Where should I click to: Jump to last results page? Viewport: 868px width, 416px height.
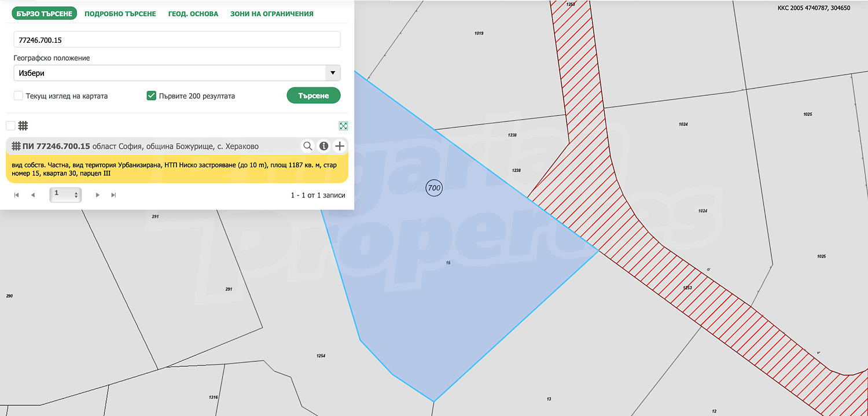(113, 195)
